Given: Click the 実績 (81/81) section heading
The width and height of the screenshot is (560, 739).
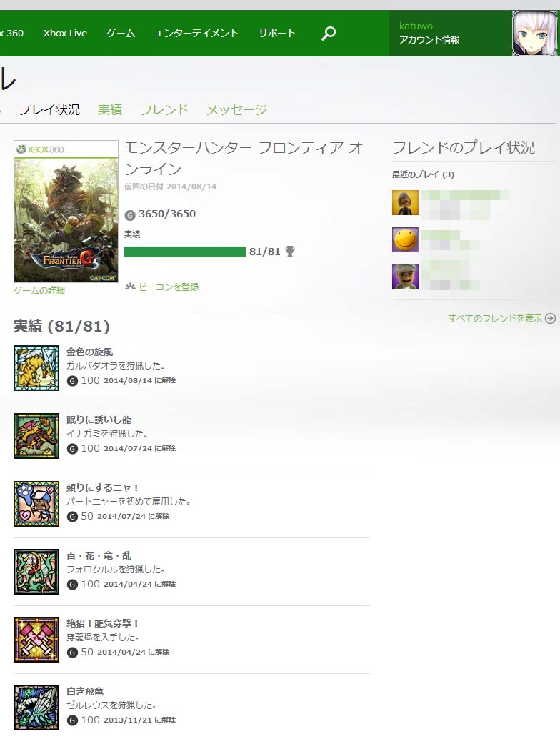Looking at the screenshot, I should click(x=61, y=326).
